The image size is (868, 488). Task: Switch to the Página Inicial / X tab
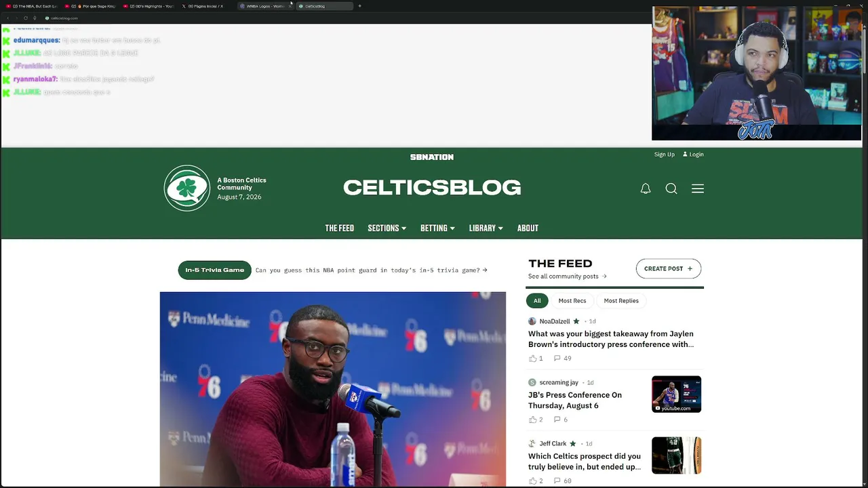207,6
